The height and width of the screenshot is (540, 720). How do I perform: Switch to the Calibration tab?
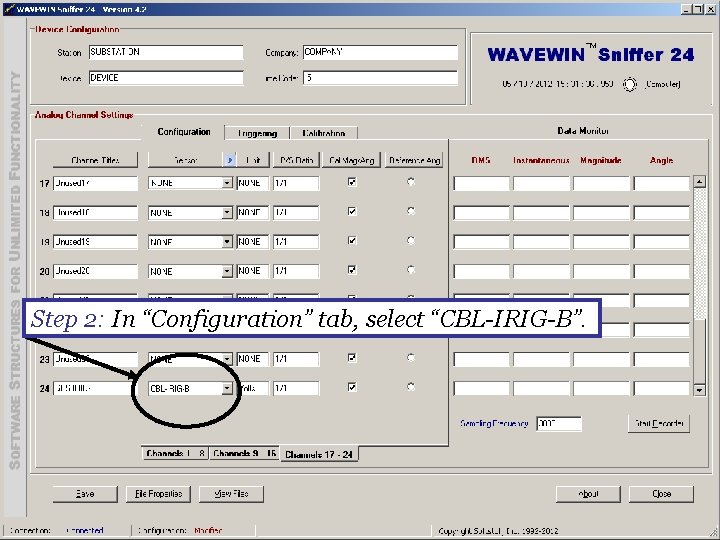click(x=324, y=133)
